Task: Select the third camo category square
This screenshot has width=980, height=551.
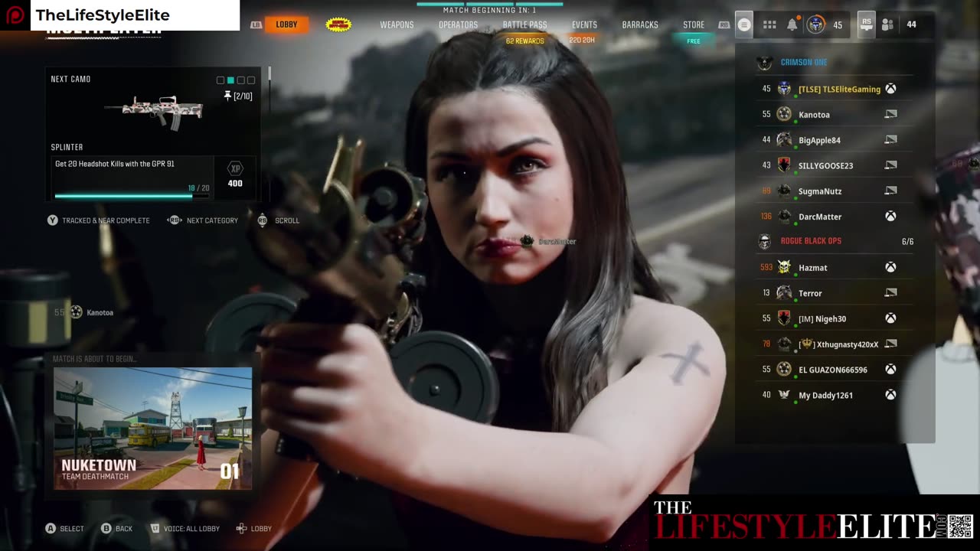Action: pyautogui.click(x=240, y=80)
